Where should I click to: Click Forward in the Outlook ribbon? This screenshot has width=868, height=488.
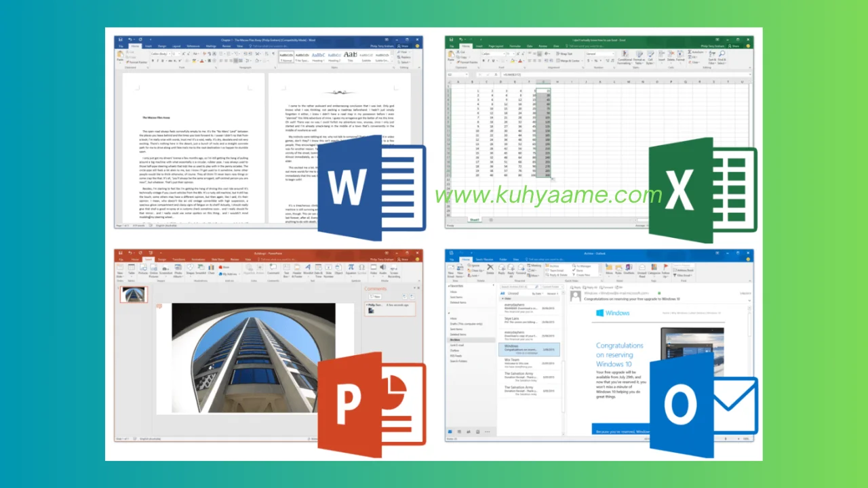tap(521, 270)
